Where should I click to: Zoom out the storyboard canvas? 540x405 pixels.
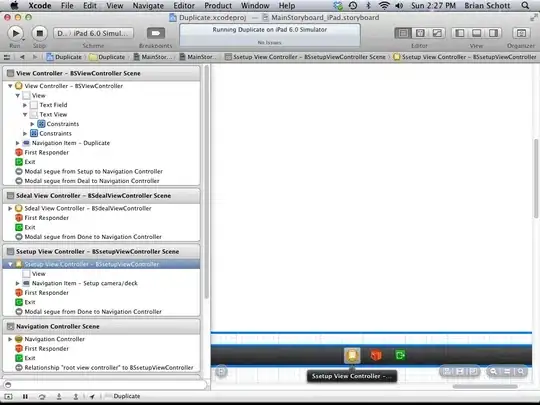pos(494,371)
